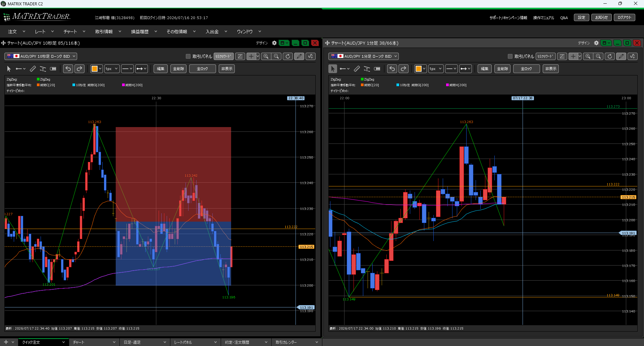Screen dimensions: 644x346
Task: Open line settings icon in 1分足 chart
Action: (562, 56)
